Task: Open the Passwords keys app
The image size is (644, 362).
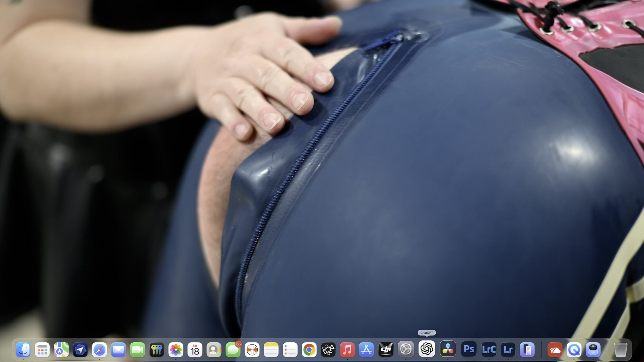Action: 156,349
